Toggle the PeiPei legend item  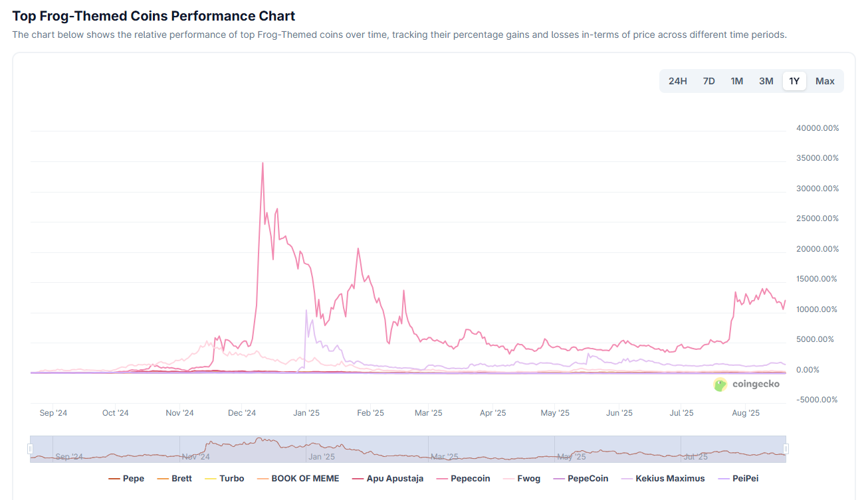(x=738, y=478)
